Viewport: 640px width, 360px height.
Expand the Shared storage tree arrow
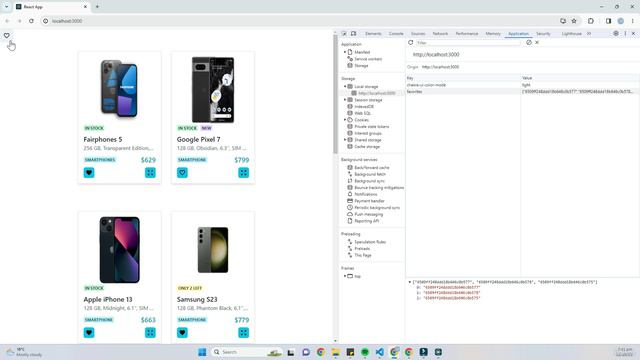click(345, 140)
